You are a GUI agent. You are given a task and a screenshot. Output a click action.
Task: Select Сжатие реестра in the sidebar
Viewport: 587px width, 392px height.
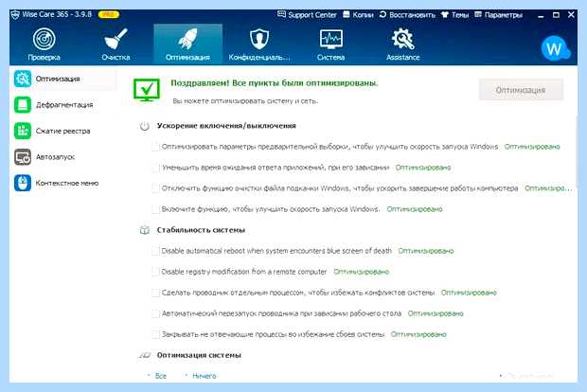pyautogui.click(x=62, y=131)
